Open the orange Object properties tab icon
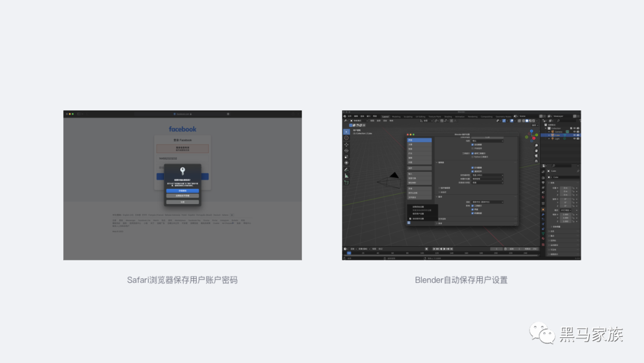Screen dimensions: 644x363 point(543,209)
